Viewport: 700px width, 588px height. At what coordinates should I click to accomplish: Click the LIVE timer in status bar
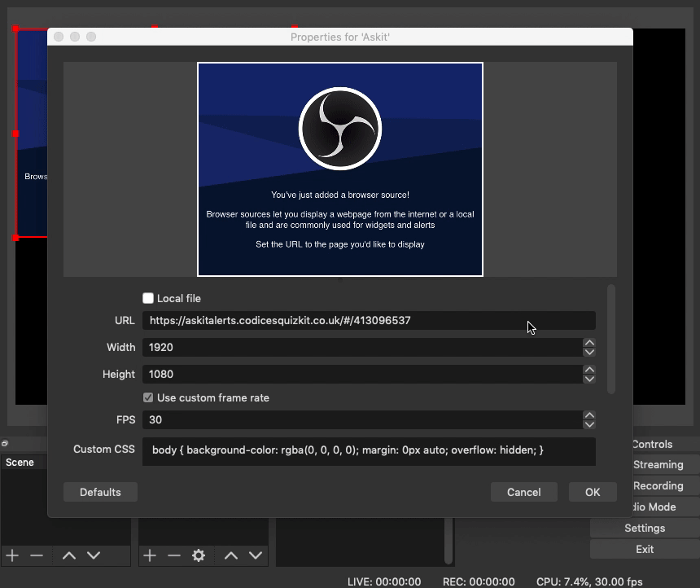tap(384, 581)
